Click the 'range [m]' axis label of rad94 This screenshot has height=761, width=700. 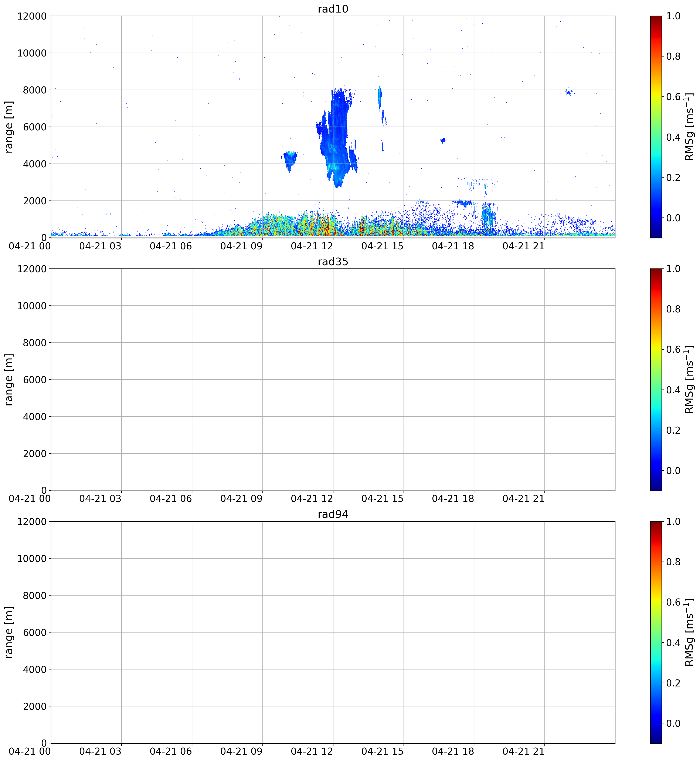[9, 632]
